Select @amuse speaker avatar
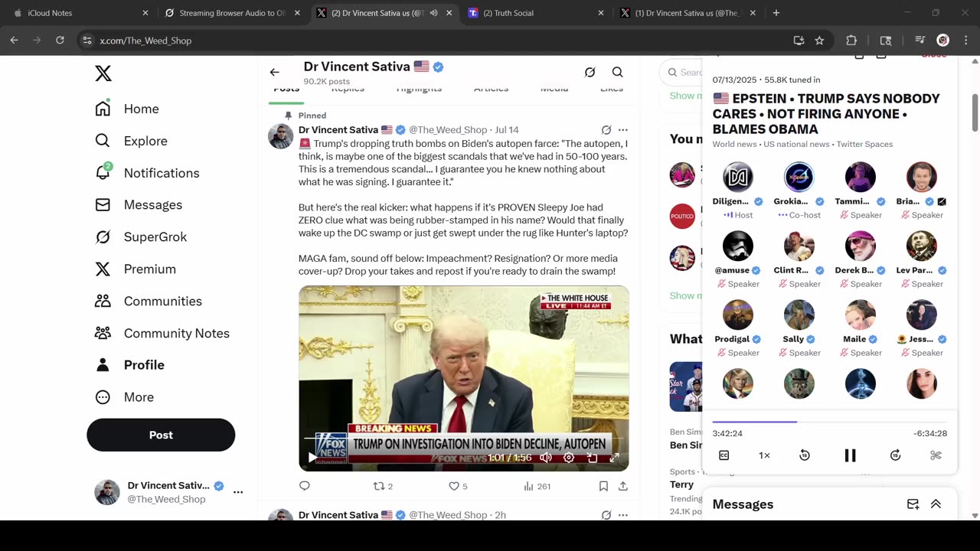Image resolution: width=980 pixels, height=551 pixels. pyautogui.click(x=738, y=246)
